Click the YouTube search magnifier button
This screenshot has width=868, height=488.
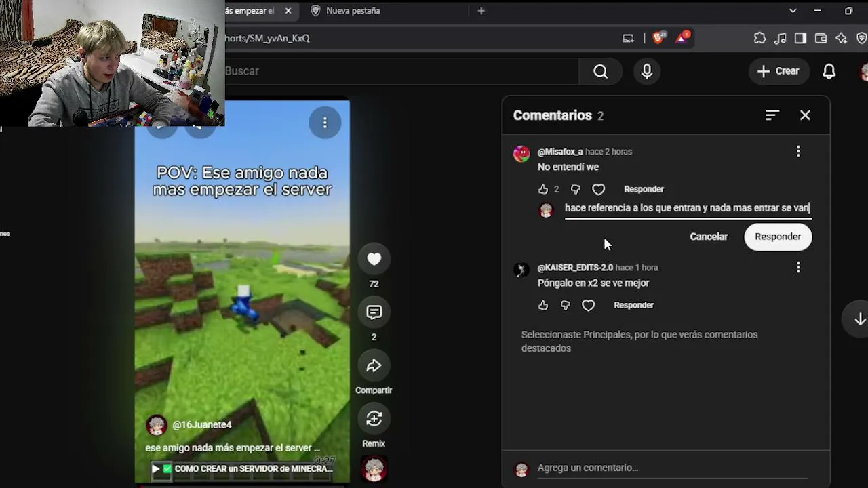[600, 71]
